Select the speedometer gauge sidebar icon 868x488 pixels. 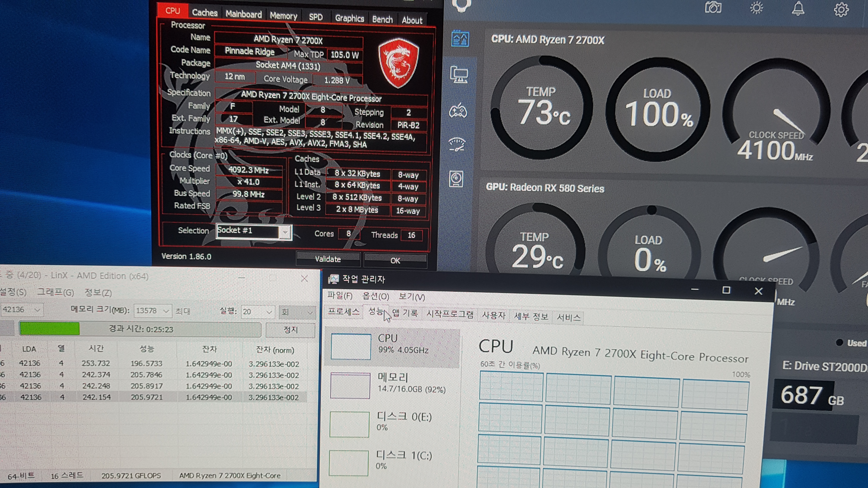pyautogui.click(x=457, y=144)
